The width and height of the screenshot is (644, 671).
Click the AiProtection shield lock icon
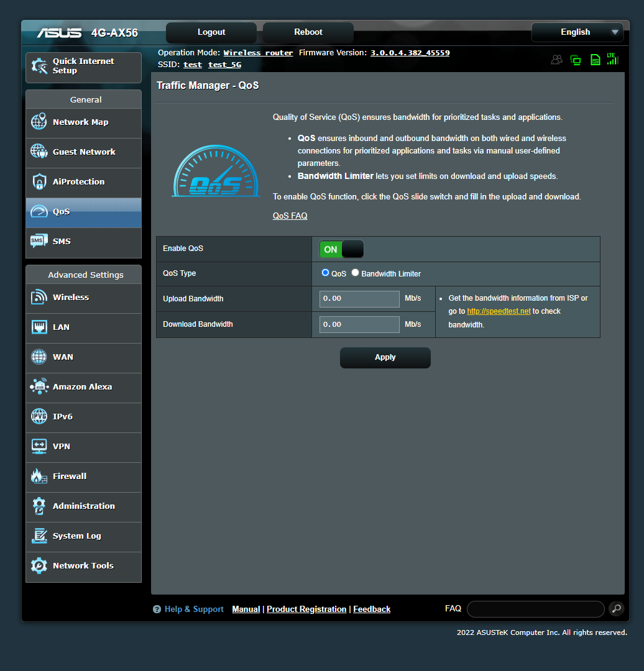point(39,181)
